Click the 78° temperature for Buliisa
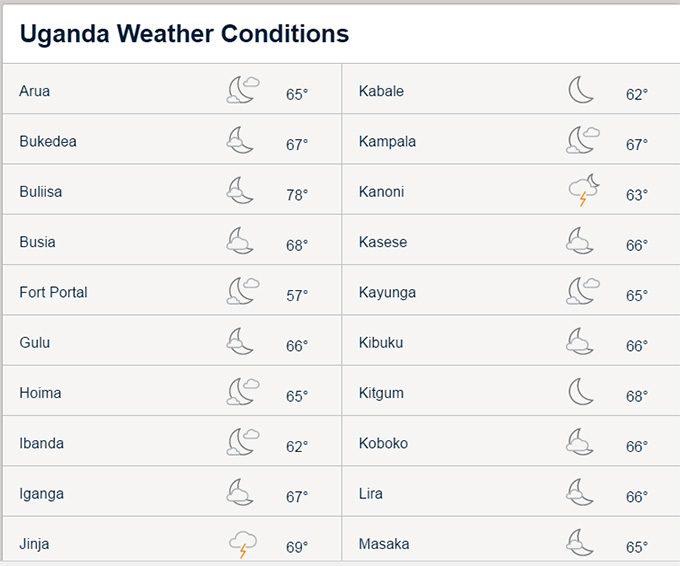Viewport: 680px width, 566px height. [x=297, y=195]
